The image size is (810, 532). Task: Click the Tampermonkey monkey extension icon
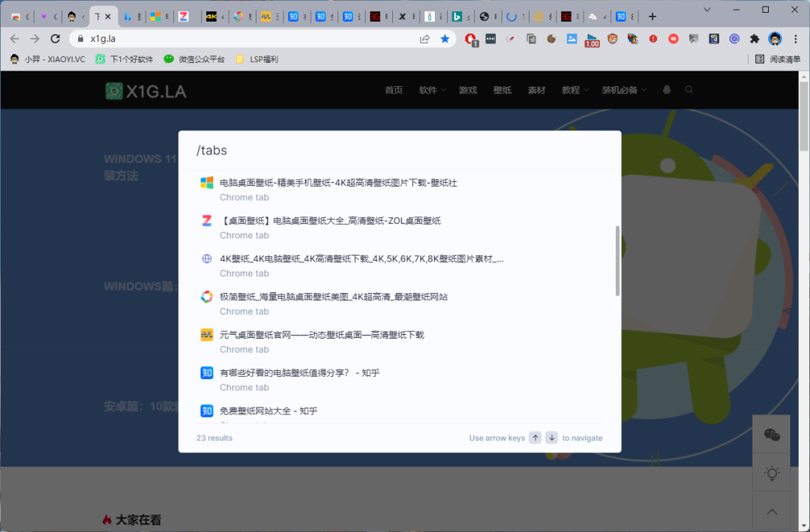(613, 39)
